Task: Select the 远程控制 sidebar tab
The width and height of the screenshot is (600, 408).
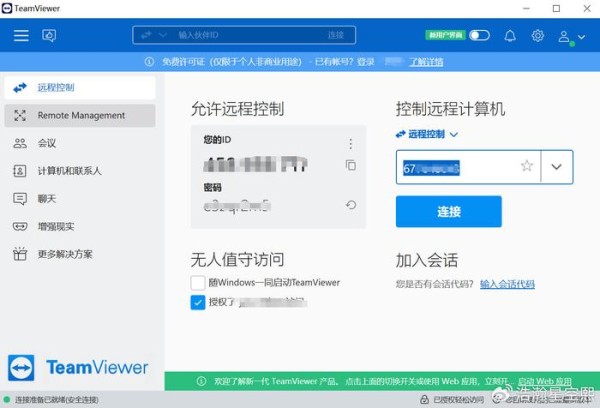Action: tap(80, 88)
